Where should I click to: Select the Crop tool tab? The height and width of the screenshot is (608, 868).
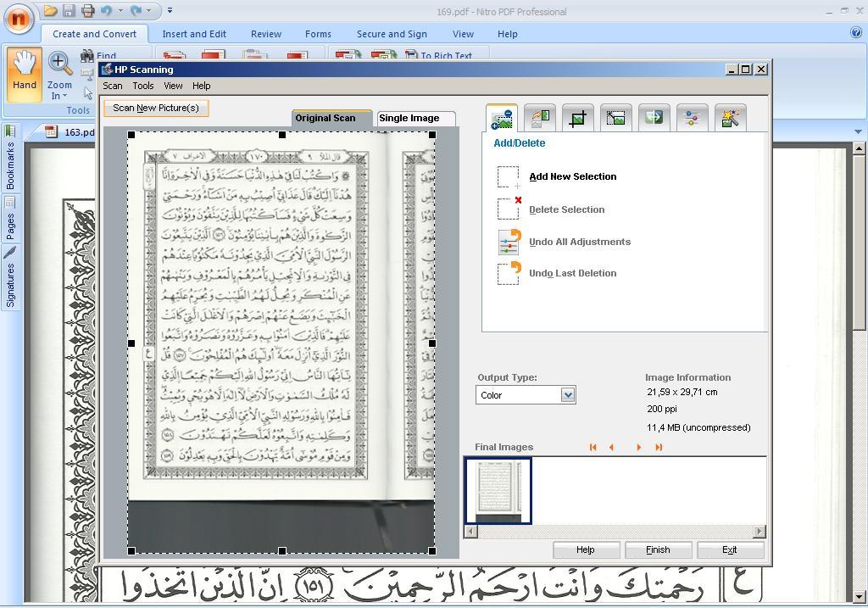[x=578, y=118]
